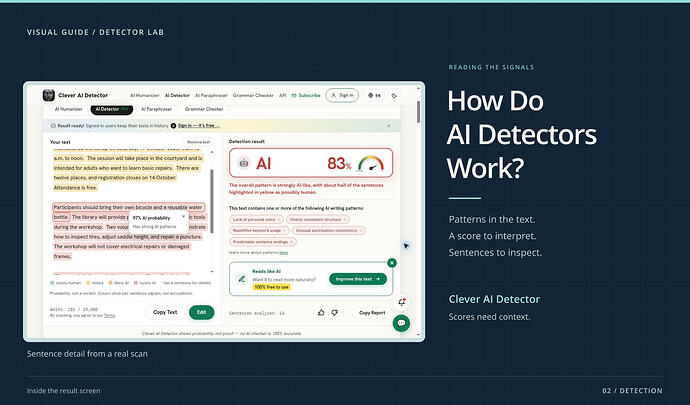Image resolution: width=690 pixels, height=405 pixels.
Task: Close the '97% AI probability' tooltip
Action: [x=184, y=217]
